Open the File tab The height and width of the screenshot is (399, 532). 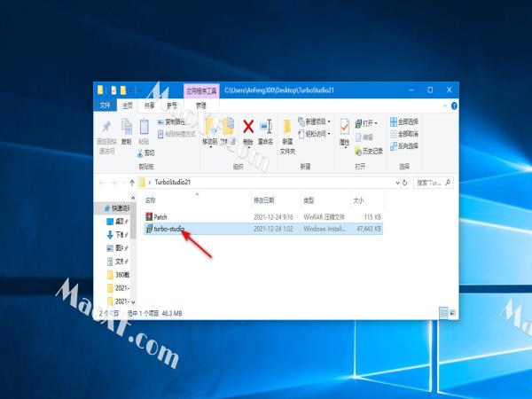pyautogui.click(x=106, y=106)
